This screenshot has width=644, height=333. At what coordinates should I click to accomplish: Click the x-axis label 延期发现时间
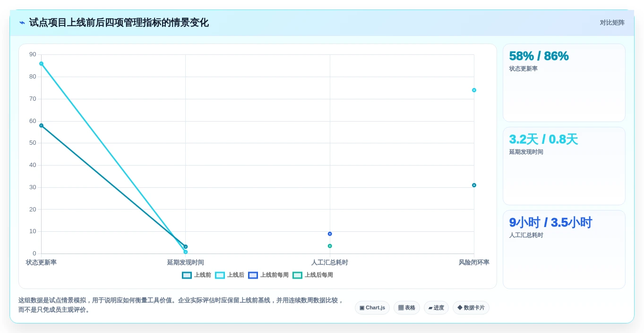coord(186,263)
